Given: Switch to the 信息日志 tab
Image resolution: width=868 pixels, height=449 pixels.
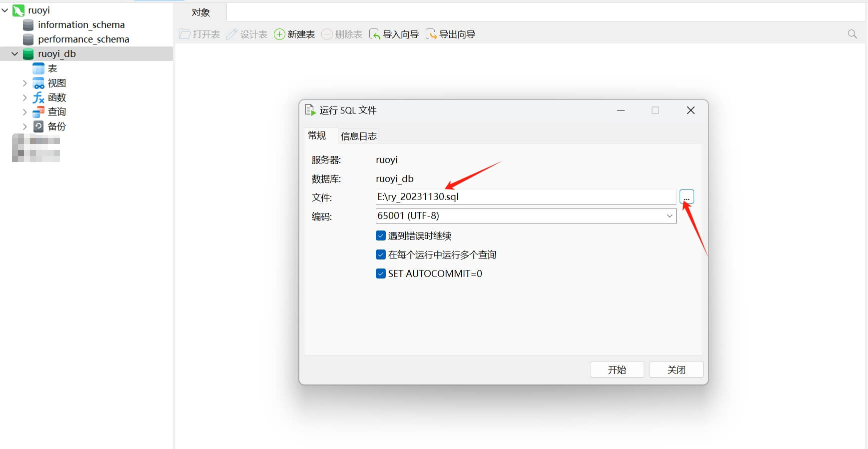Looking at the screenshot, I should 358,136.
